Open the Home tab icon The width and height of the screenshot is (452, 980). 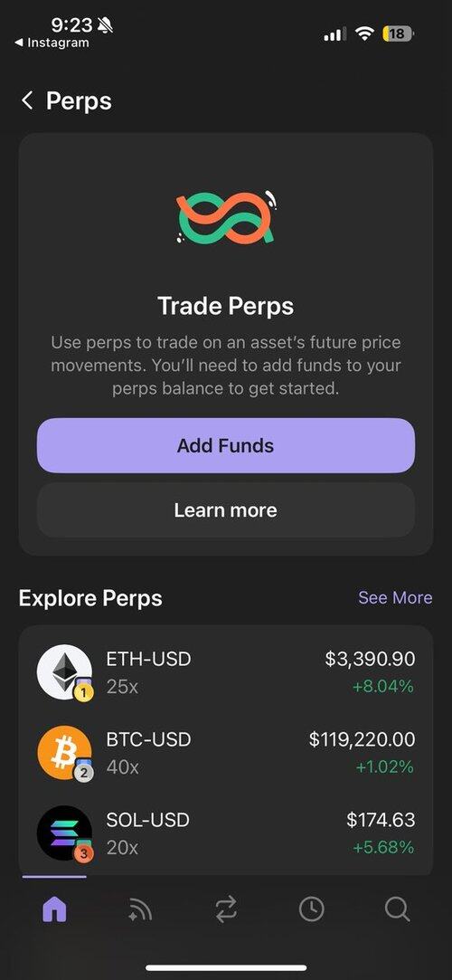54,909
